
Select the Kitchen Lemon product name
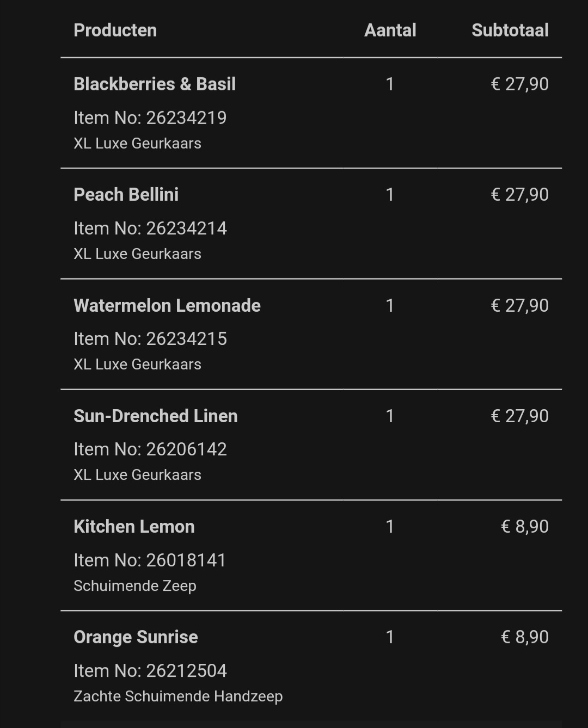click(x=134, y=526)
